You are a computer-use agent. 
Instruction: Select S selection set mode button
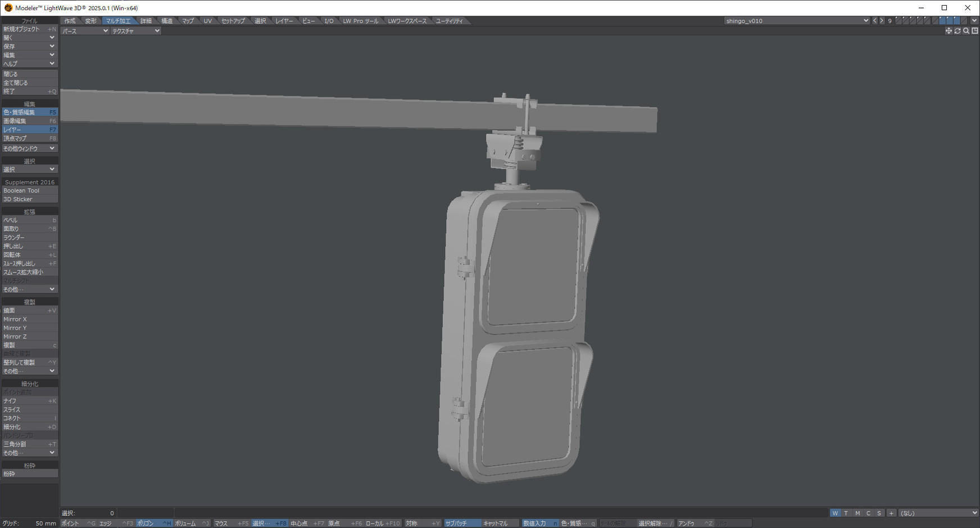[x=879, y=513]
